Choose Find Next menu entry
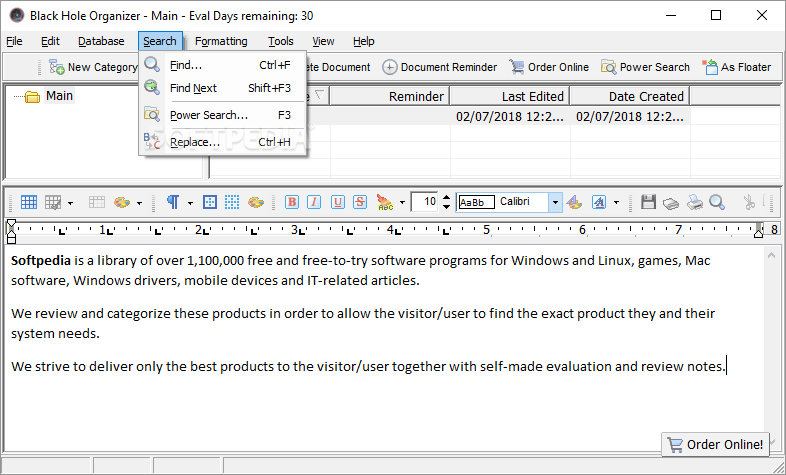Image resolution: width=786 pixels, height=475 pixels. 223,88
